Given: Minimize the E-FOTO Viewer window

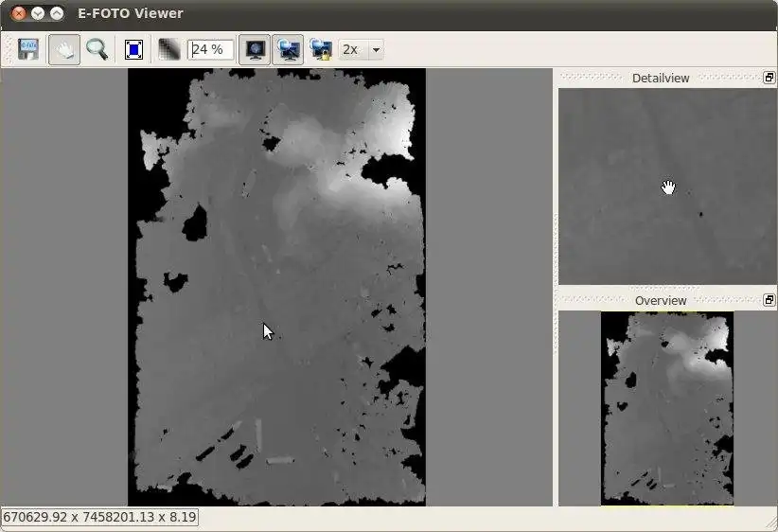Looking at the screenshot, I should (x=38, y=13).
